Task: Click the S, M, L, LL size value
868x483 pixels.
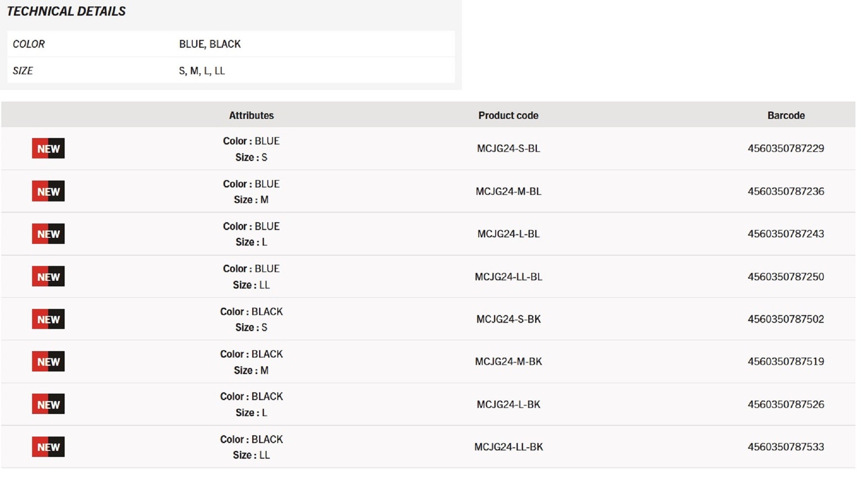Action: (202, 71)
